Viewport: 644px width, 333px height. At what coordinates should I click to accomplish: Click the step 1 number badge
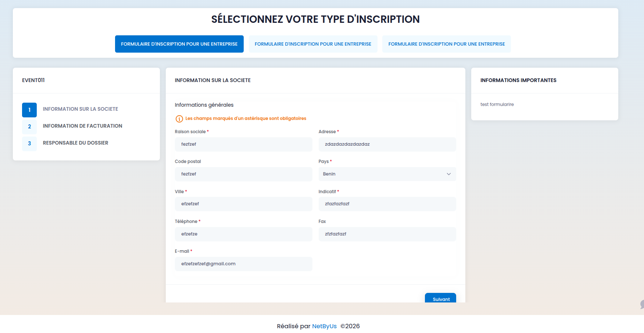tap(29, 110)
